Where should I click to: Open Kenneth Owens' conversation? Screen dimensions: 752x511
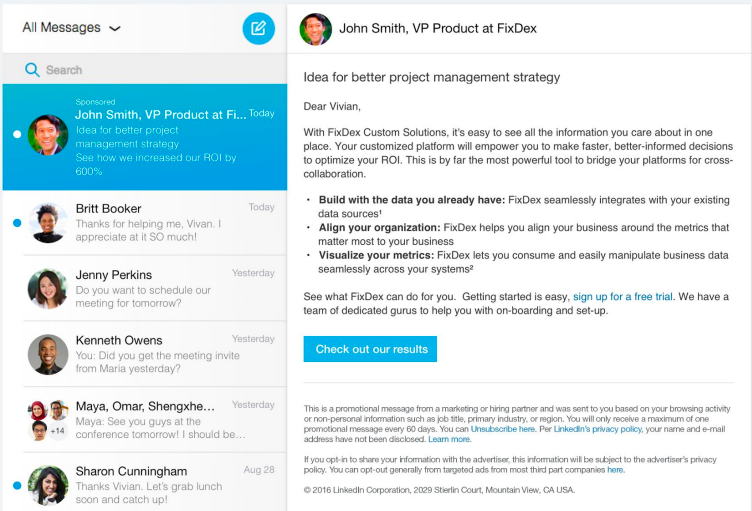[160, 354]
